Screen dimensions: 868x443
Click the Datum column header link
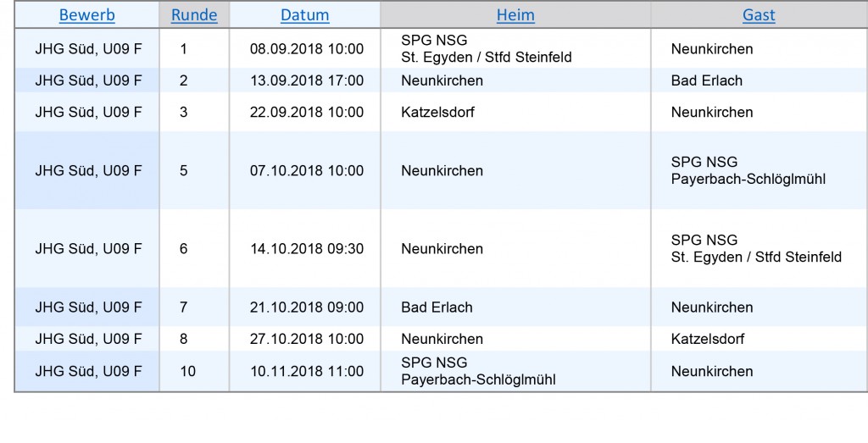point(305,15)
